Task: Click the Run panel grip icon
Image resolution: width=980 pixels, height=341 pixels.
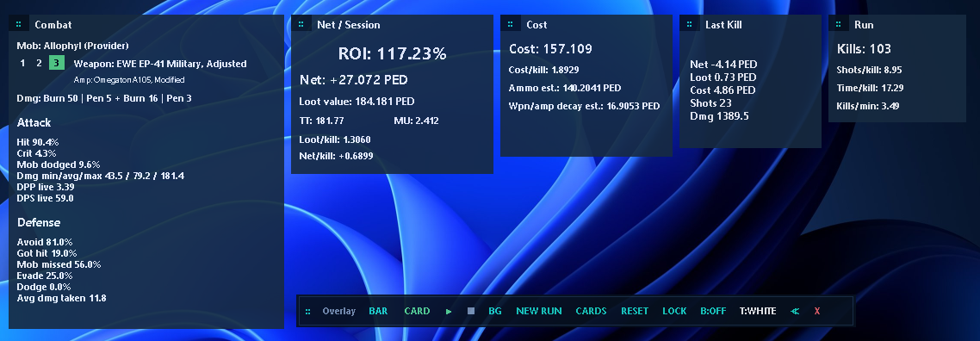Action: (839, 24)
